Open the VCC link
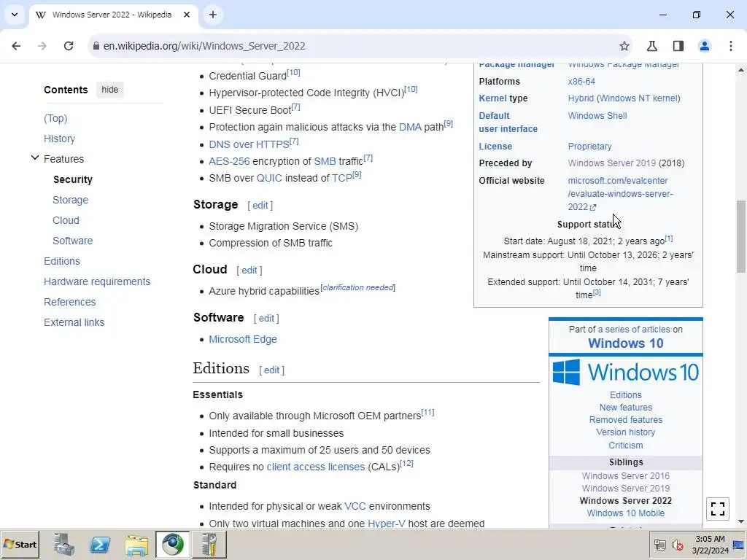 pos(355,506)
